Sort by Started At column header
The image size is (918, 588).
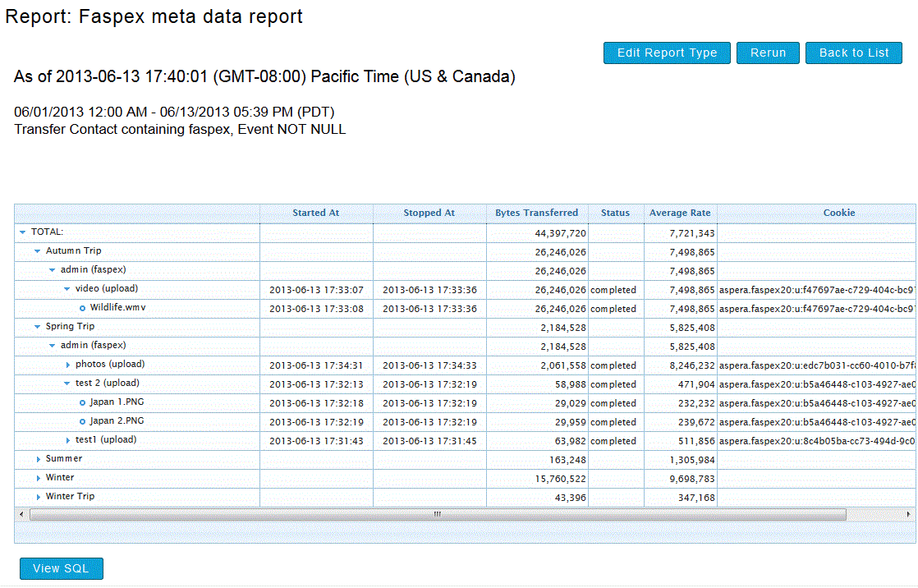click(315, 213)
